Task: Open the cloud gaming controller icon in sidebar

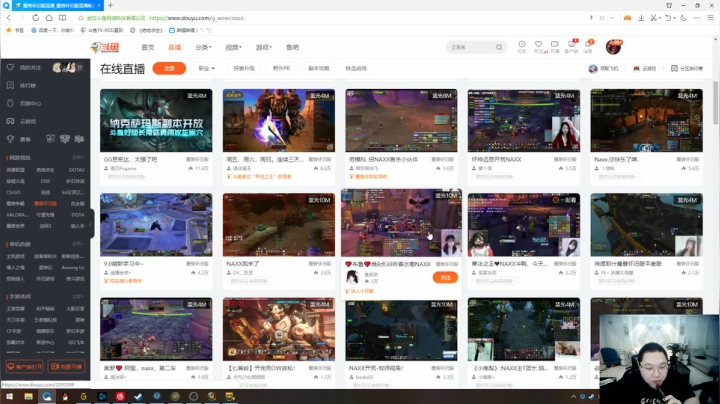Action: (10, 121)
